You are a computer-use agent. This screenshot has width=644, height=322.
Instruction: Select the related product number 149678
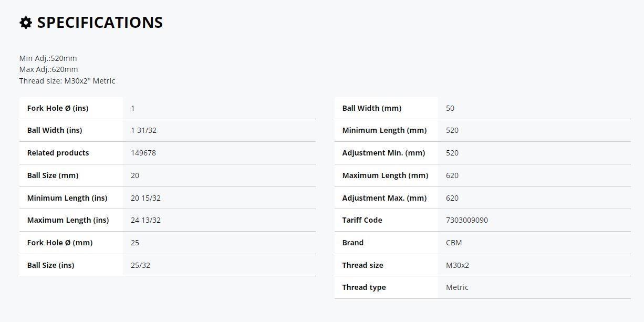pyautogui.click(x=143, y=153)
